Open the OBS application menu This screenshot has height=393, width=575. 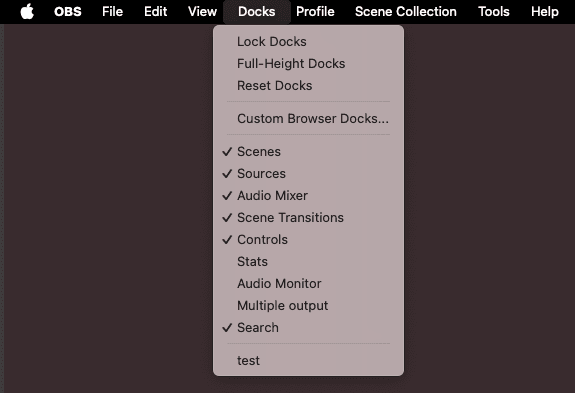(68, 11)
